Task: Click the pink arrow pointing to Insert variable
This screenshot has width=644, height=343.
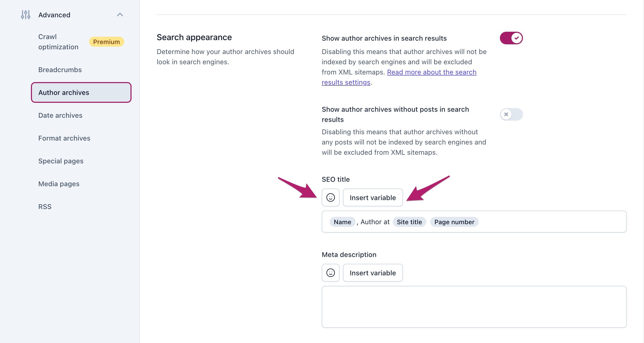Action: 372,197
